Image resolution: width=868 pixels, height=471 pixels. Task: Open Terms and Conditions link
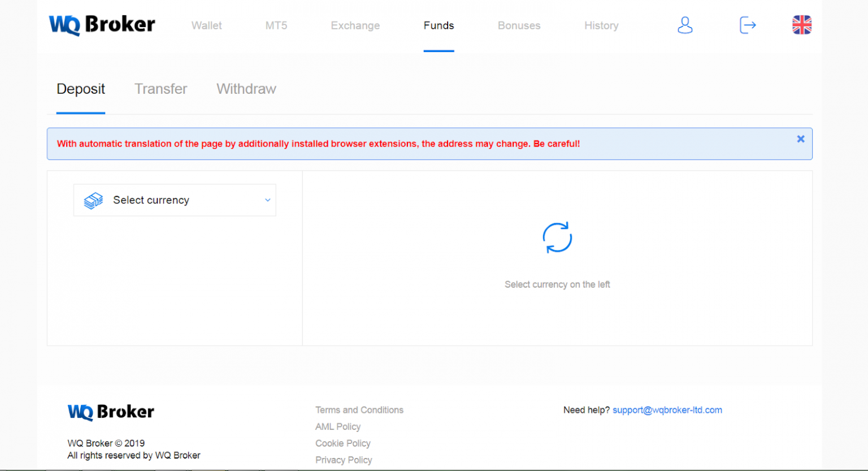[359, 410]
